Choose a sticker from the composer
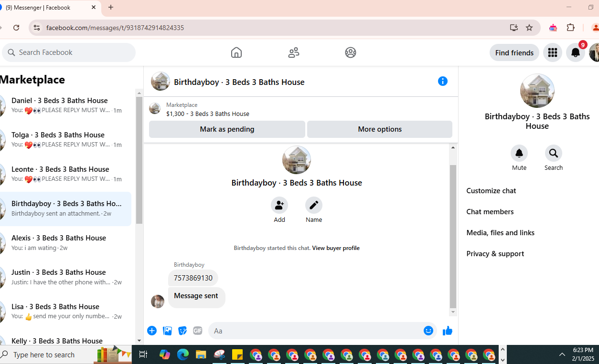The width and height of the screenshot is (599, 364). pos(182,331)
